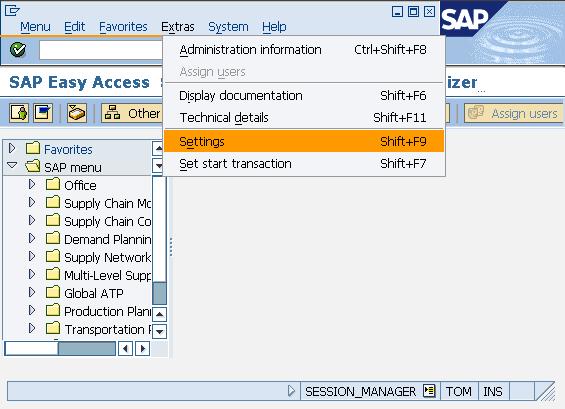Viewport: 565px width, 409px height.
Task: Click tree horizontal scrollbar right arrow
Action: pyautogui.click(x=143, y=348)
